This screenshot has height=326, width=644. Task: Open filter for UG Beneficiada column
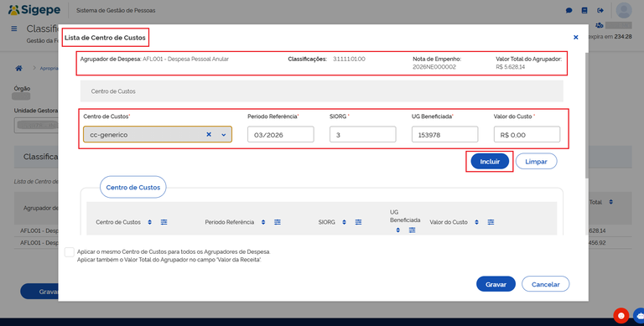pos(412,230)
